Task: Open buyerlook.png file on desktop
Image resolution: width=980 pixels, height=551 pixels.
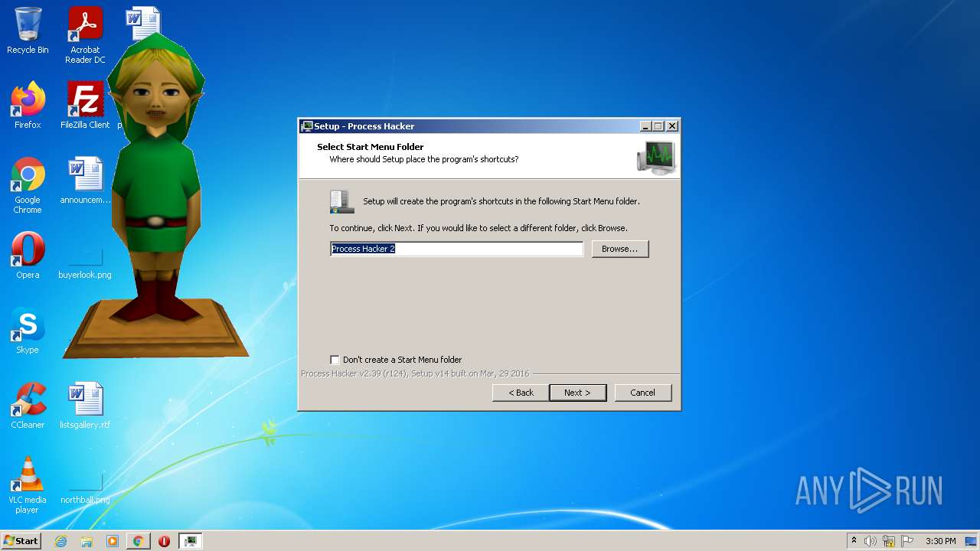Action: coord(85,263)
